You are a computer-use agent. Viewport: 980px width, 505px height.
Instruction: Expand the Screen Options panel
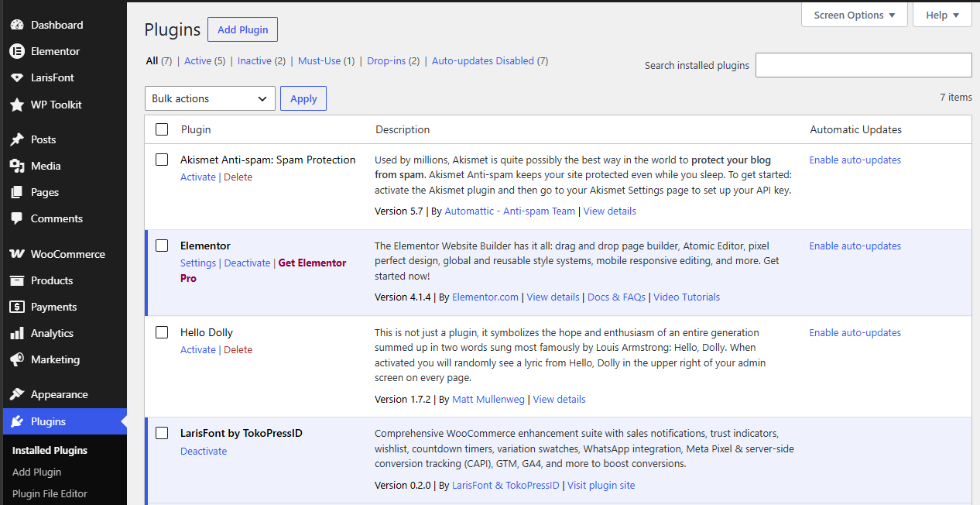tap(855, 15)
